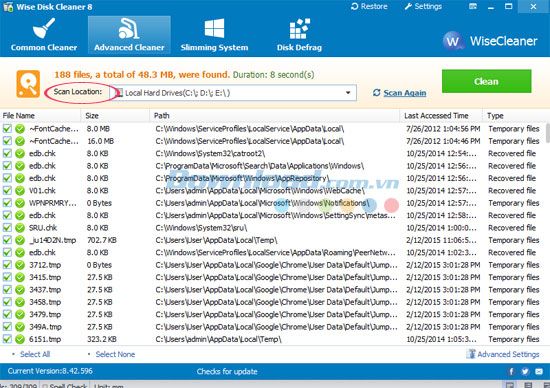Click Select None link

pos(115,354)
